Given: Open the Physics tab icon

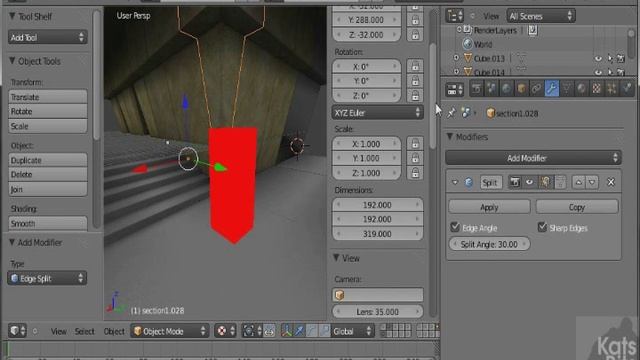Looking at the screenshot, I should point(627,89).
